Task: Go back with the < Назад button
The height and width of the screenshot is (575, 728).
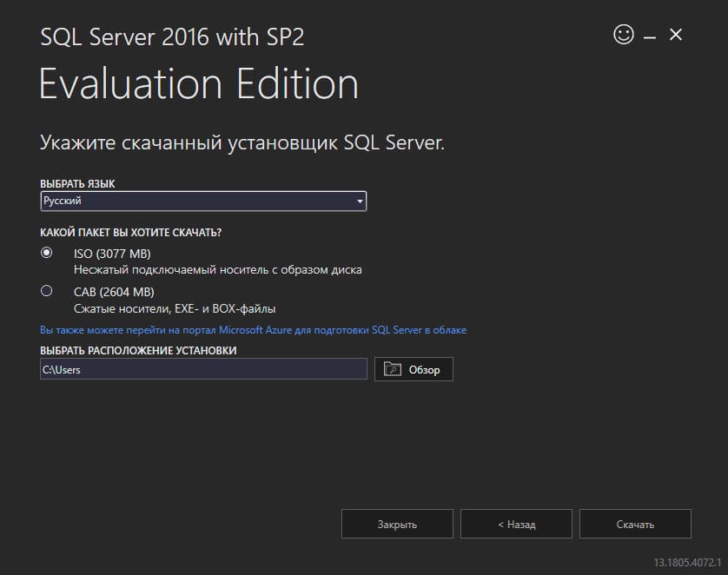Action: point(516,524)
